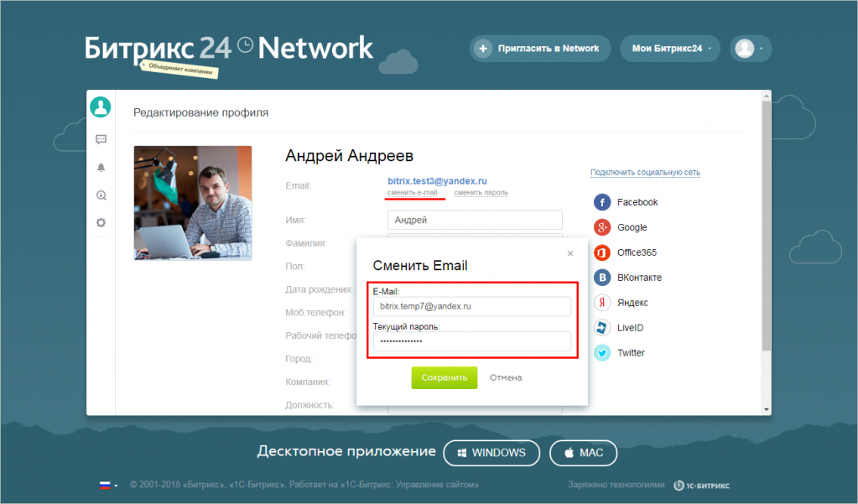Select the LiveID label text

(631, 328)
